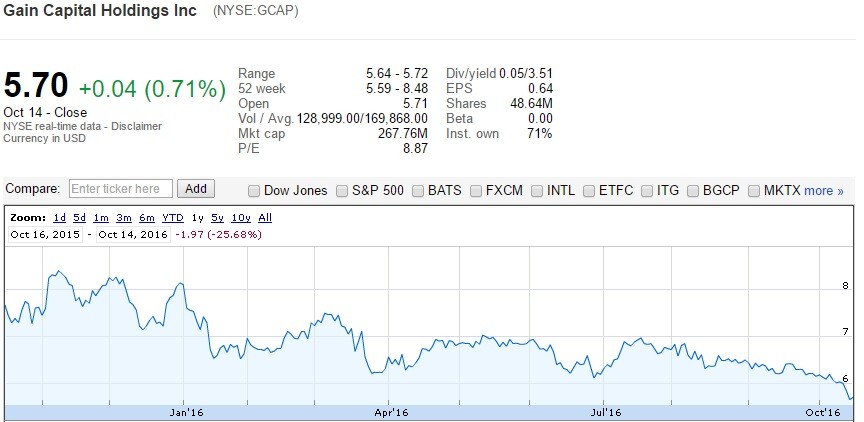Click the 5.70 current price
Viewport: 864px width, 422px height.
(x=36, y=86)
